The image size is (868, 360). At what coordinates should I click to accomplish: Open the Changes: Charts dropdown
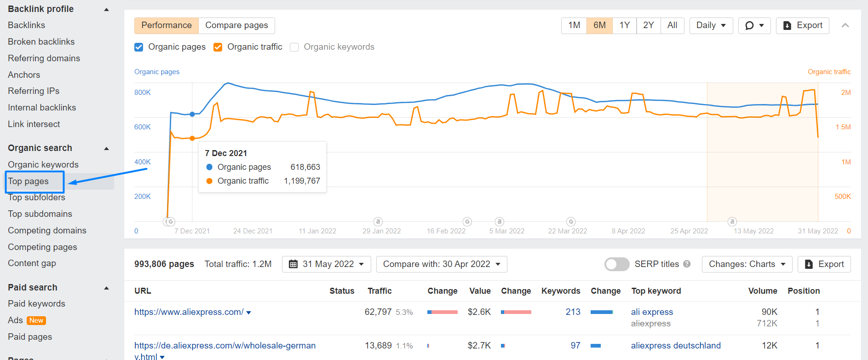747,264
